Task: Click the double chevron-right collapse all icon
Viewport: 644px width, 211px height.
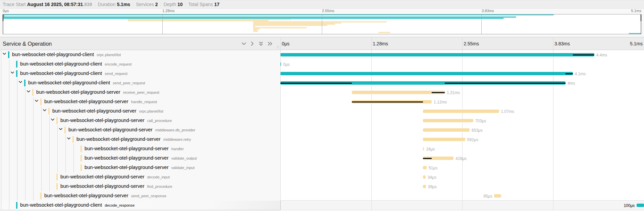Action: point(270,44)
